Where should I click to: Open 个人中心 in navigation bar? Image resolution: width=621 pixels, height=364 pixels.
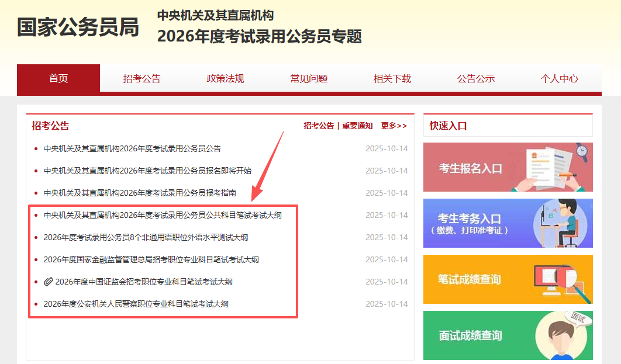click(559, 78)
